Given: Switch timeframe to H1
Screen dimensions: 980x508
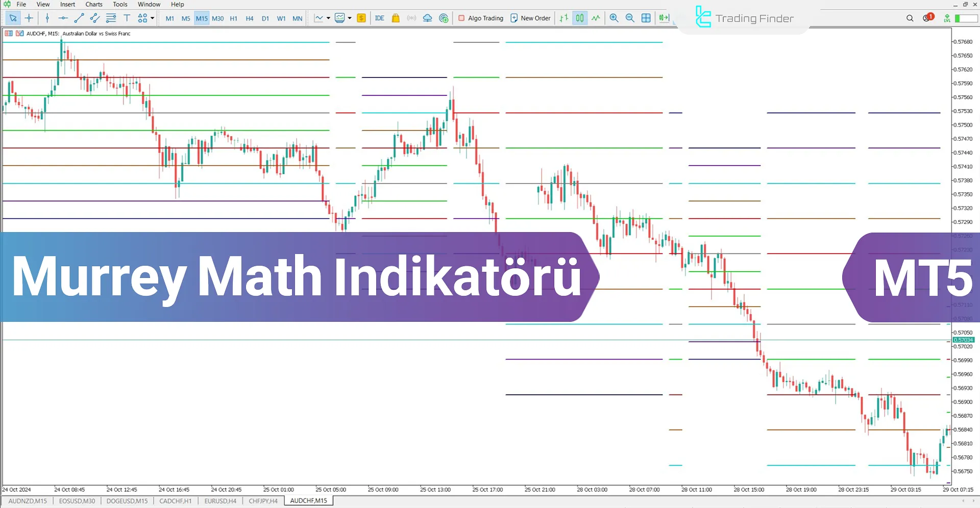Looking at the screenshot, I should (234, 18).
